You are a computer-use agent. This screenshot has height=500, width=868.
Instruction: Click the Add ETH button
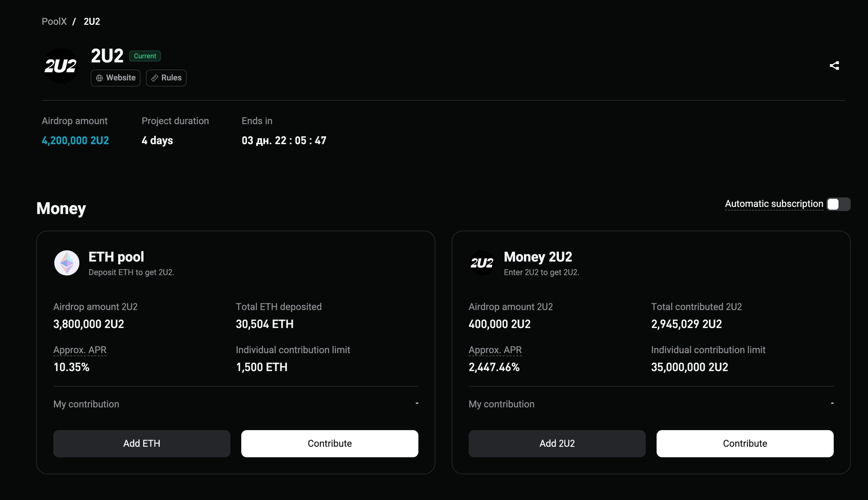coord(142,444)
